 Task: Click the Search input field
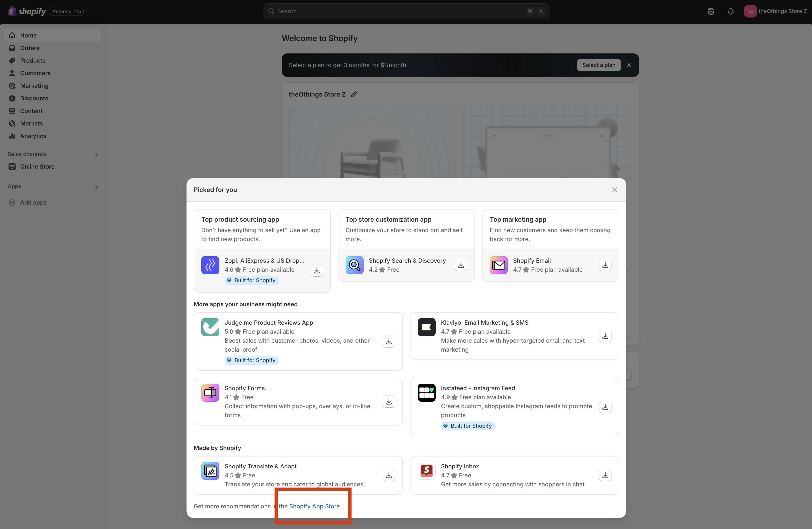tap(399, 11)
